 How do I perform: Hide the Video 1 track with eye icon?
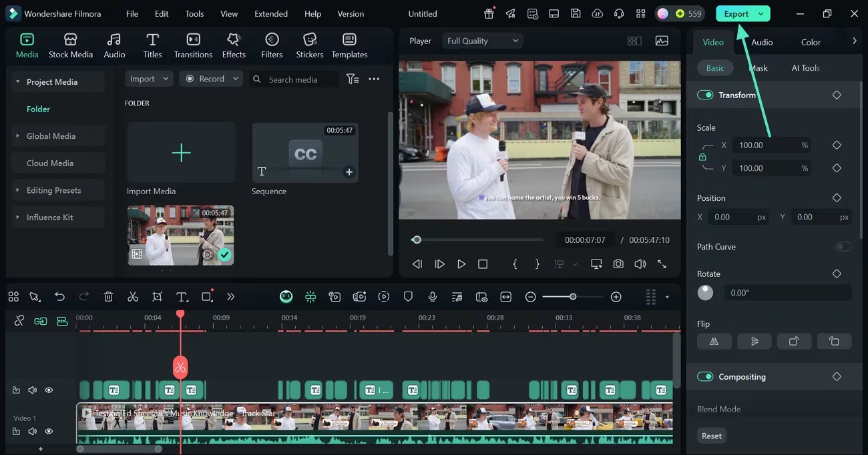pyautogui.click(x=49, y=432)
